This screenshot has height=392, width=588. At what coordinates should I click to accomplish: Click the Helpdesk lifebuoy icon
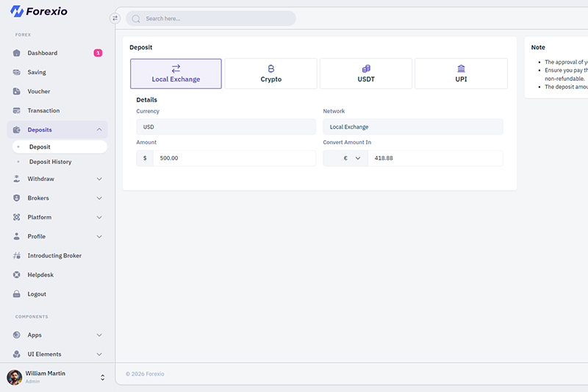[17, 275]
